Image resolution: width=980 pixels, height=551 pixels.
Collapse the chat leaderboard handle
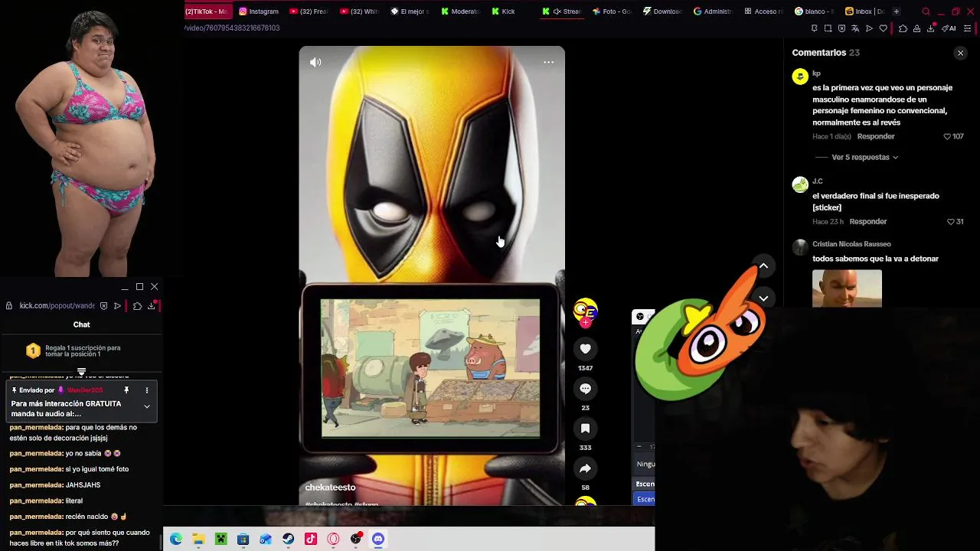tap(81, 372)
